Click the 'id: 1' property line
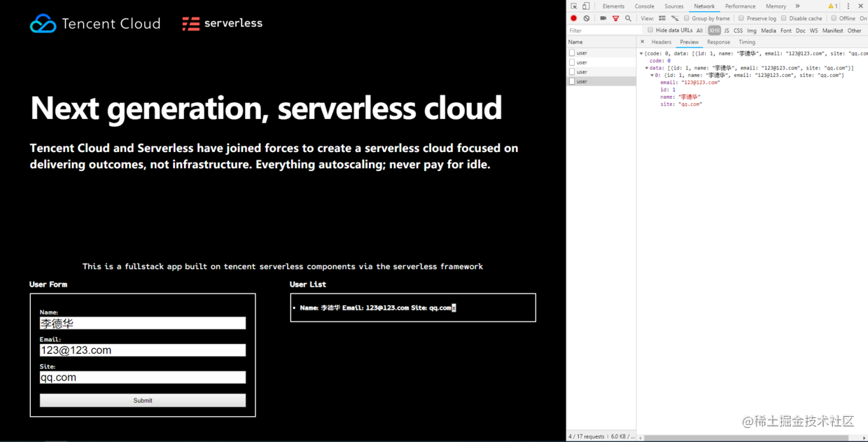Screen dimensions: 868x442 (x=668, y=90)
